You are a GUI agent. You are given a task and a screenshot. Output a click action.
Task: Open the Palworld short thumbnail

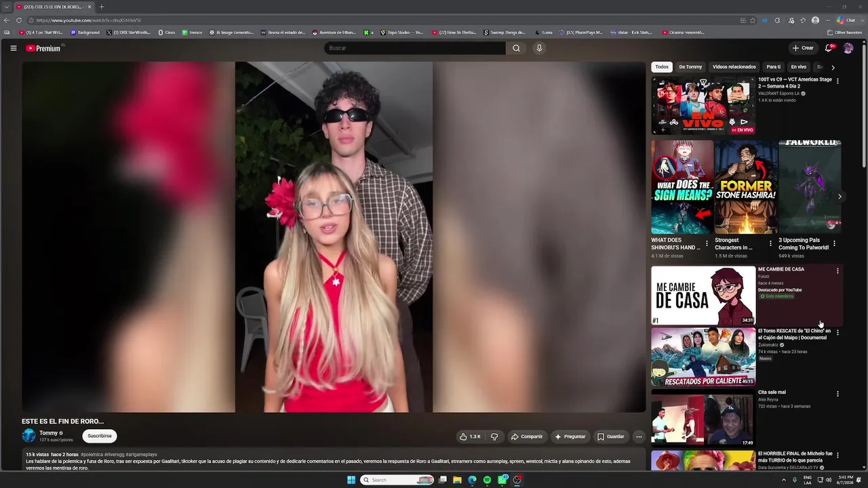point(810,187)
